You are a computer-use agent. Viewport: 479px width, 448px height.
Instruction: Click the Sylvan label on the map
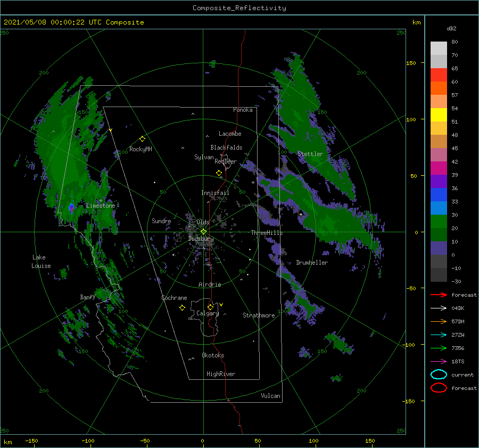click(x=204, y=157)
